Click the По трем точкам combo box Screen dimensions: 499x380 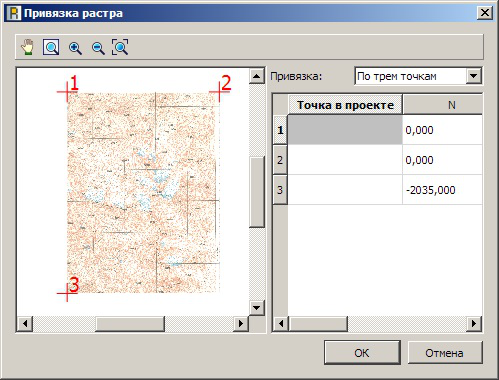coord(418,76)
